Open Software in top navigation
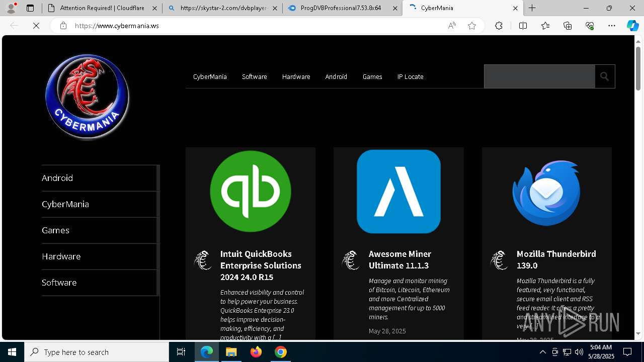The height and width of the screenshot is (362, 644). 254,76
